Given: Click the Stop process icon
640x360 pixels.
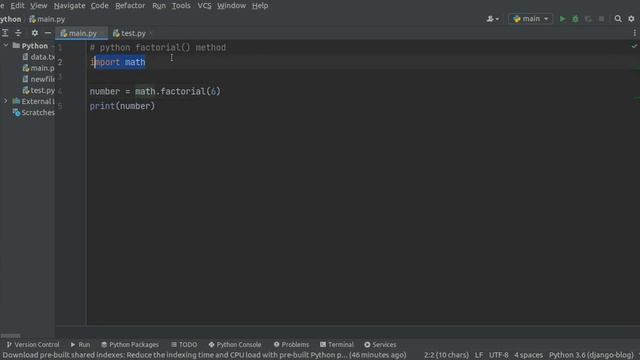Looking at the screenshot, I should (x=601, y=19).
